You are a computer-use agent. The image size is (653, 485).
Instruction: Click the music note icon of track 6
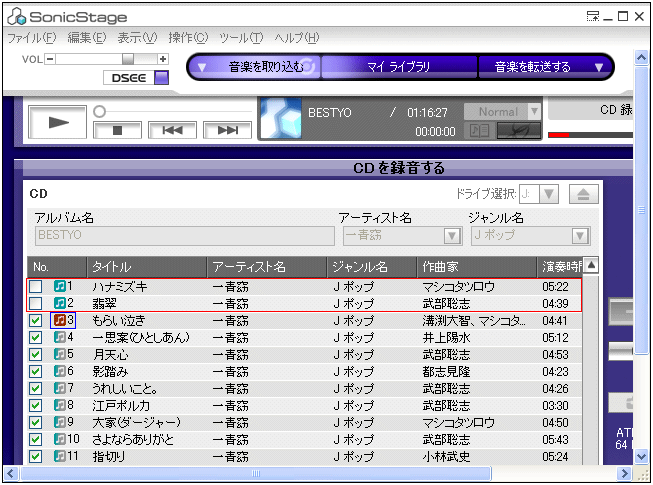point(60,371)
